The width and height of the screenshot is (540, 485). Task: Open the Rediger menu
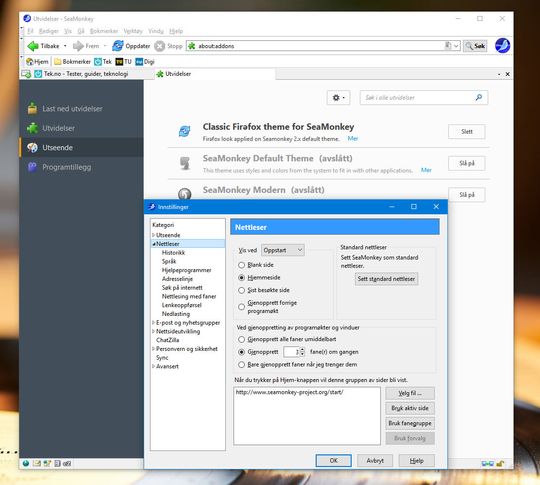click(49, 31)
